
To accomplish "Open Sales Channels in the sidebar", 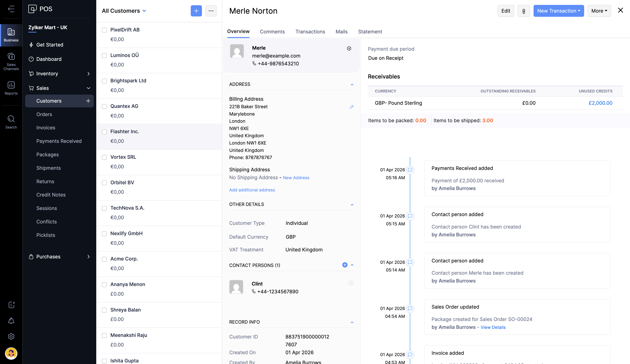I will pyautogui.click(x=11, y=61).
